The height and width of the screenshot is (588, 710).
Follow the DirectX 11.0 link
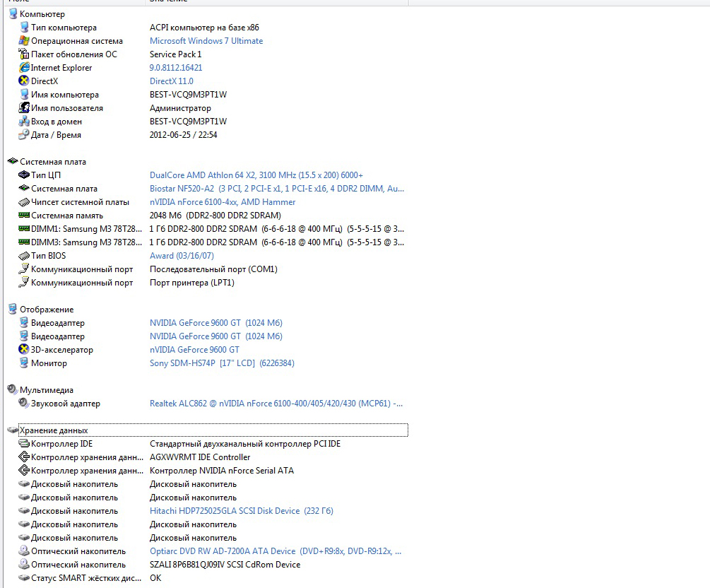pyautogui.click(x=171, y=81)
